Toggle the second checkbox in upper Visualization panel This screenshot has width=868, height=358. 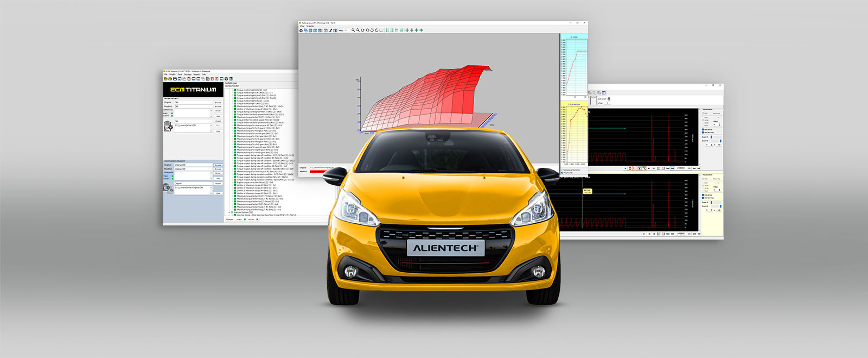point(704,133)
